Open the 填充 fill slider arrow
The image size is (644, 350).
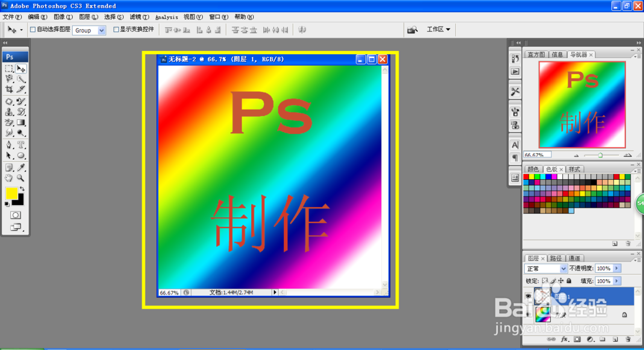[616, 281]
